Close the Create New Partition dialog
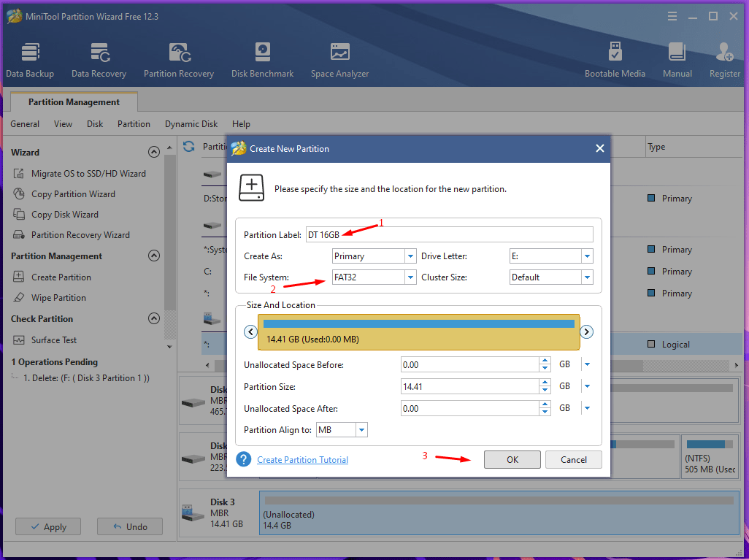Viewport: 749px width, 560px height. [x=600, y=149]
